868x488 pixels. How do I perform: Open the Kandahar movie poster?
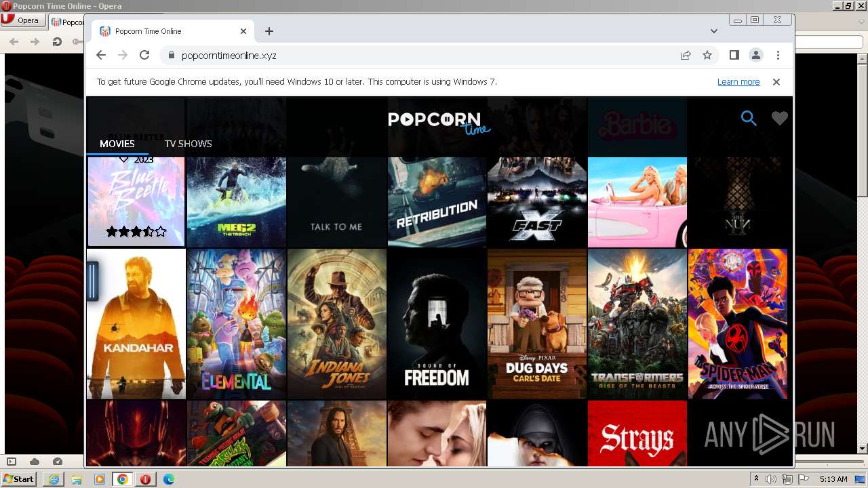pos(136,324)
